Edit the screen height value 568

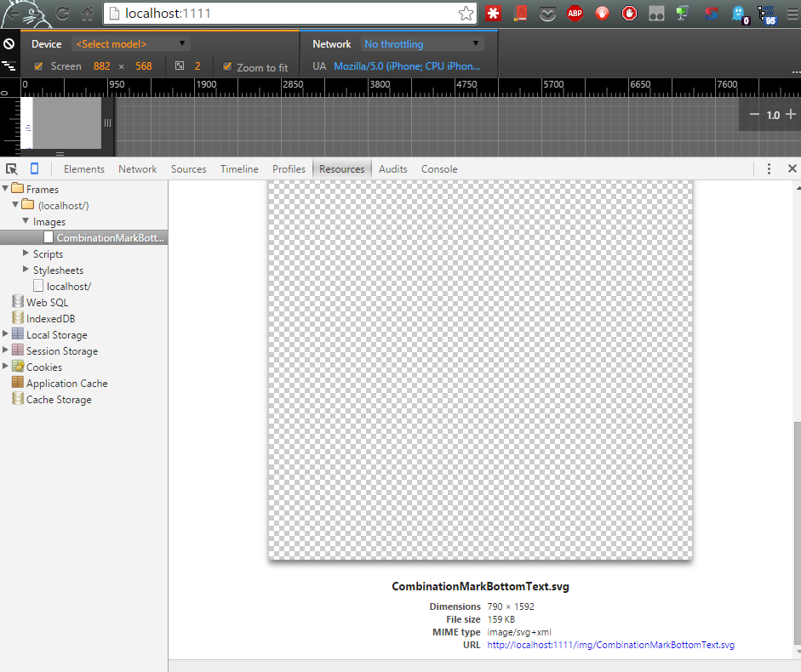144,66
